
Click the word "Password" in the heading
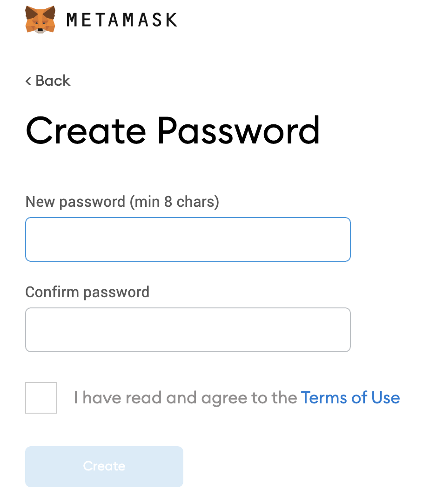click(x=239, y=130)
